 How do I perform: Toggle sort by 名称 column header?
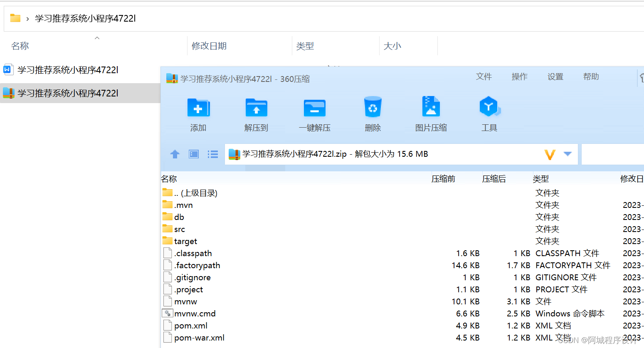[168, 178]
